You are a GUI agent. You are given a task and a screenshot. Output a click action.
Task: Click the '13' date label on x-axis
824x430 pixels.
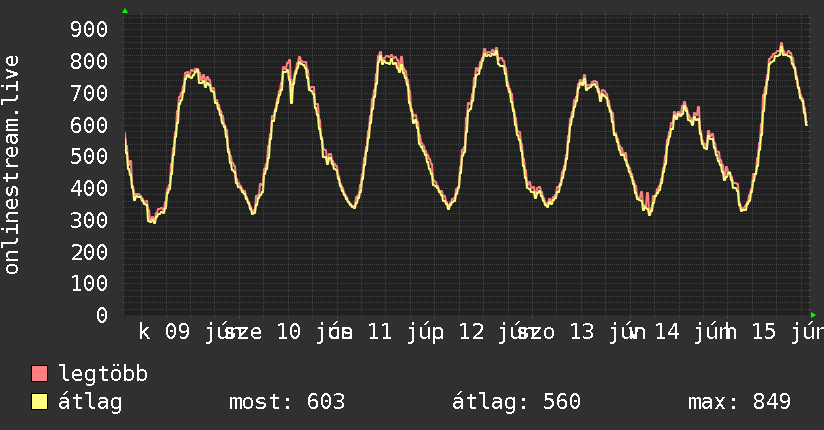click(582, 332)
